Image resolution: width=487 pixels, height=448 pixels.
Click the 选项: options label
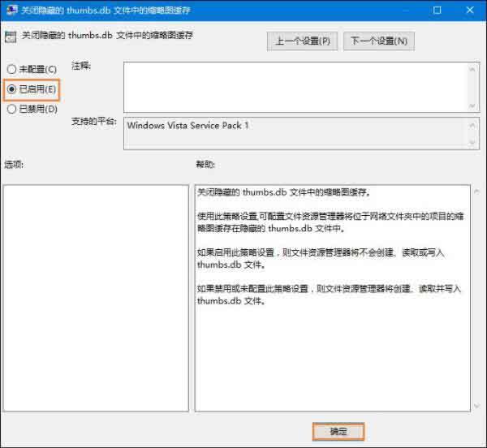pyautogui.click(x=14, y=164)
